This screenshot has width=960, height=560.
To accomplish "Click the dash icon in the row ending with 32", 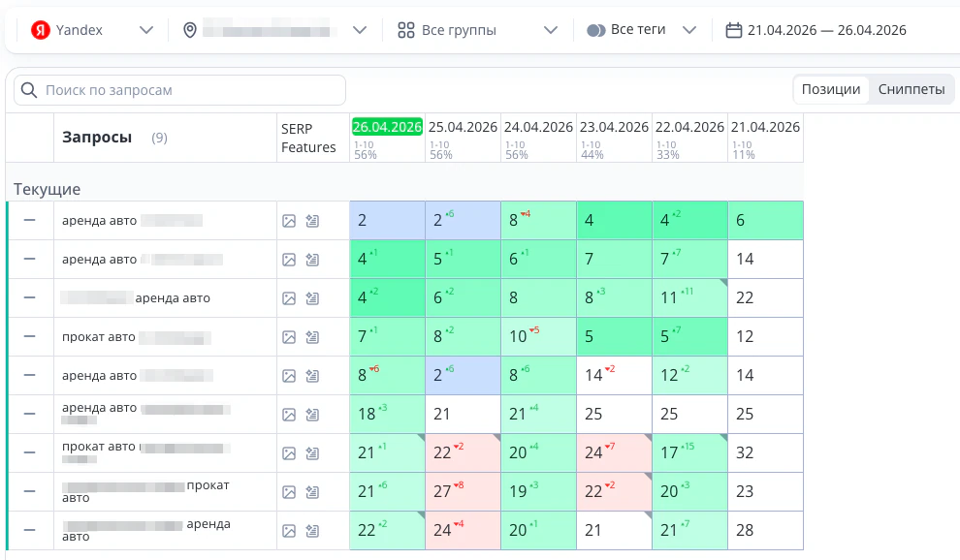I will pos(29,452).
